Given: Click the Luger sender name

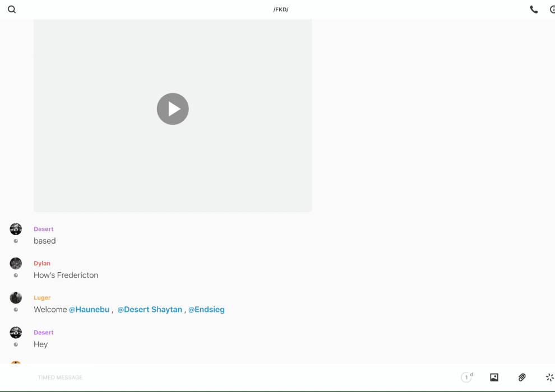Looking at the screenshot, I should [42, 298].
